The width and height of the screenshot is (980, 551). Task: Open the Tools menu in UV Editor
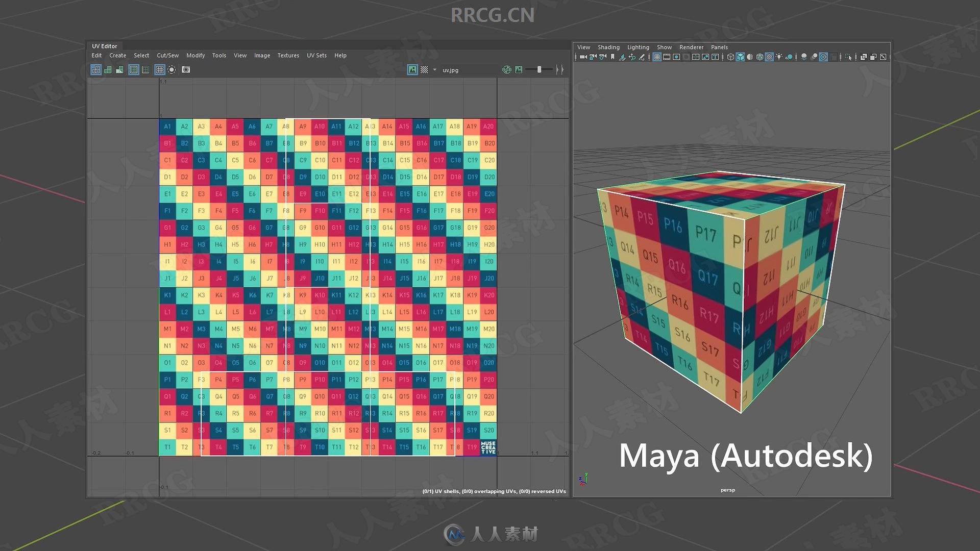(219, 56)
